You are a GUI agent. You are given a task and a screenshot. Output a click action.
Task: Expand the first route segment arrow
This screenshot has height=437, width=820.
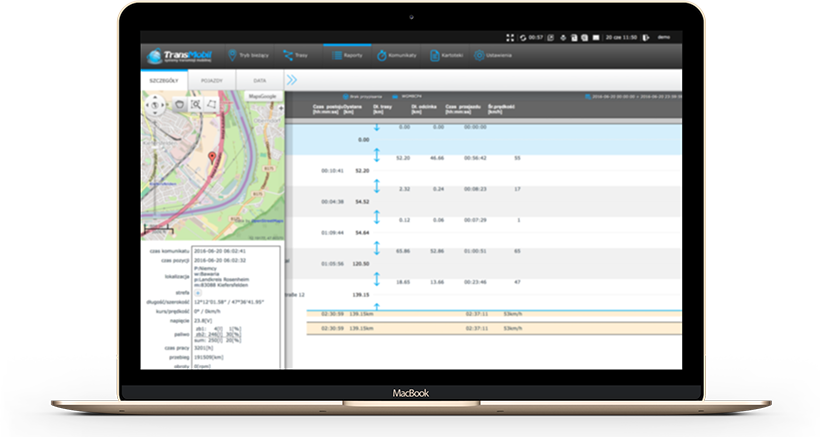(x=376, y=131)
